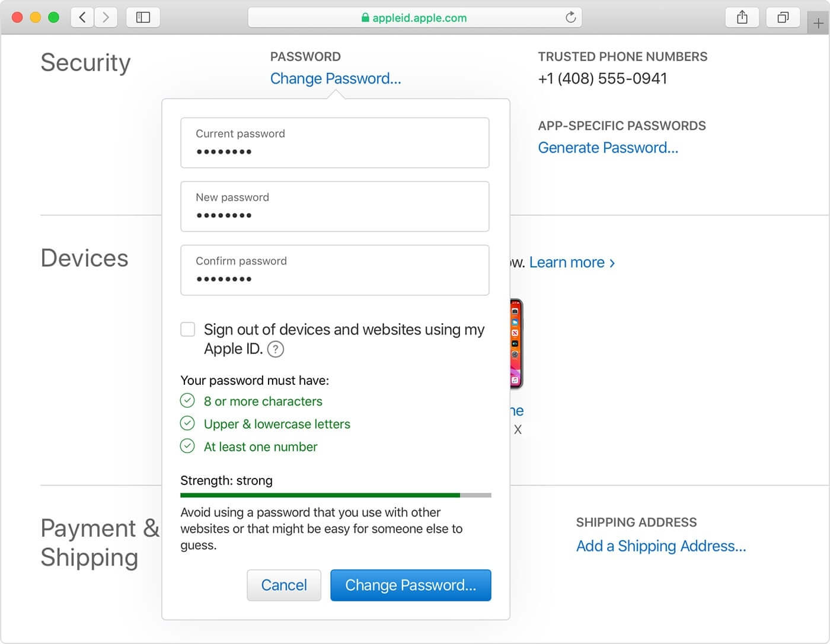Focus the Confirm password field
830x644 pixels.
[335, 270]
